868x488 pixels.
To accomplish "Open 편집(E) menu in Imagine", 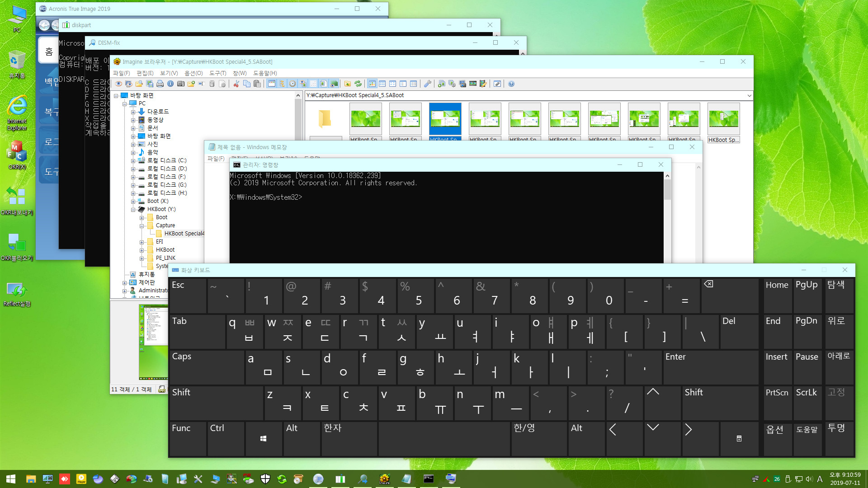I will pos(145,73).
